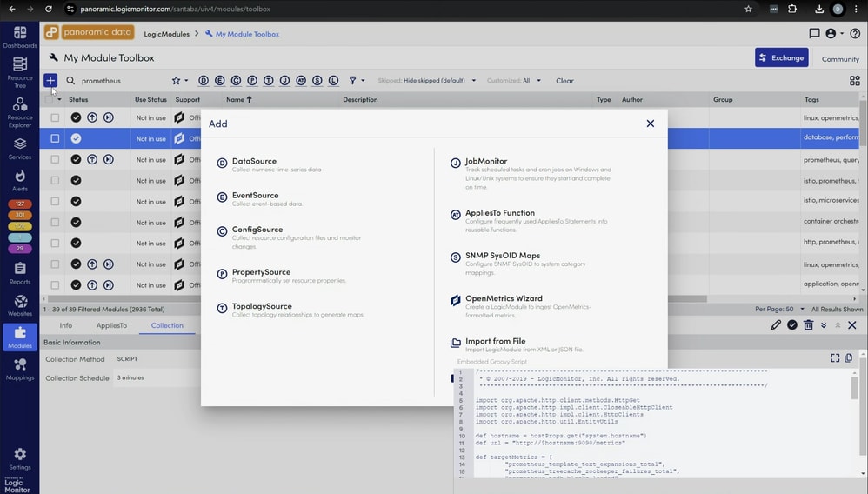Copy the Groovy script with copy icon
Screen dimensions: 868x494
tap(849, 357)
